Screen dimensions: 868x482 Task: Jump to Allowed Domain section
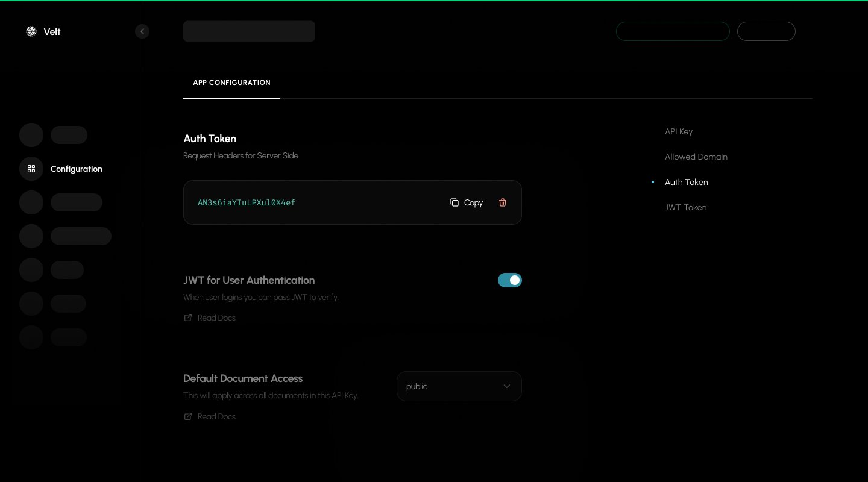coord(696,157)
